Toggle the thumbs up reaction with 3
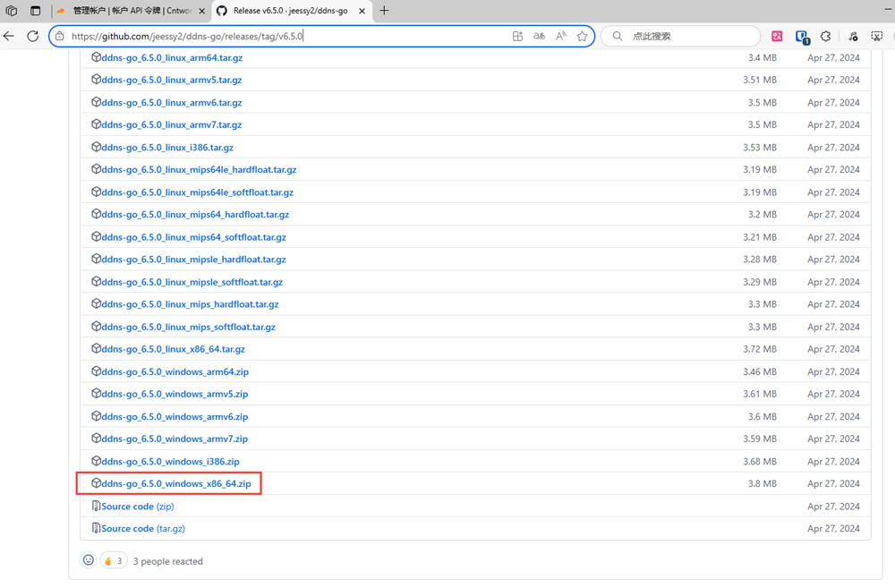Screen dimensions: 895x588 click(x=114, y=560)
